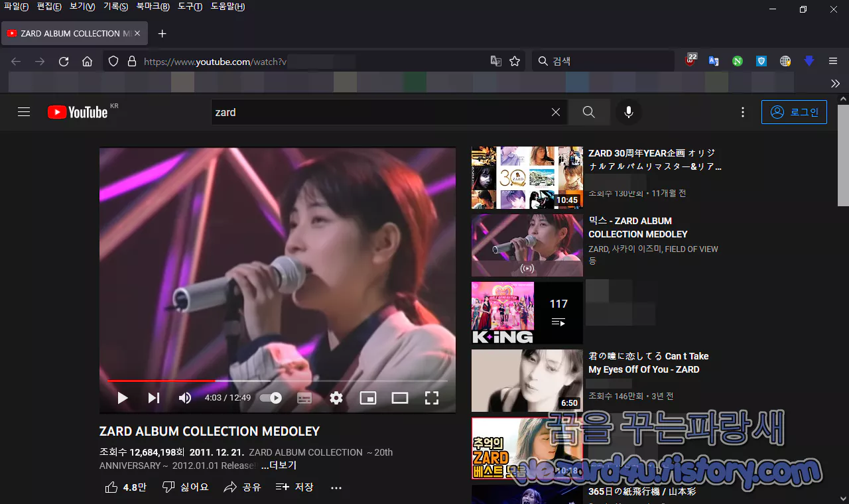The height and width of the screenshot is (504, 849).
Task: Go forward with the browser forward arrow
Action: click(x=40, y=61)
